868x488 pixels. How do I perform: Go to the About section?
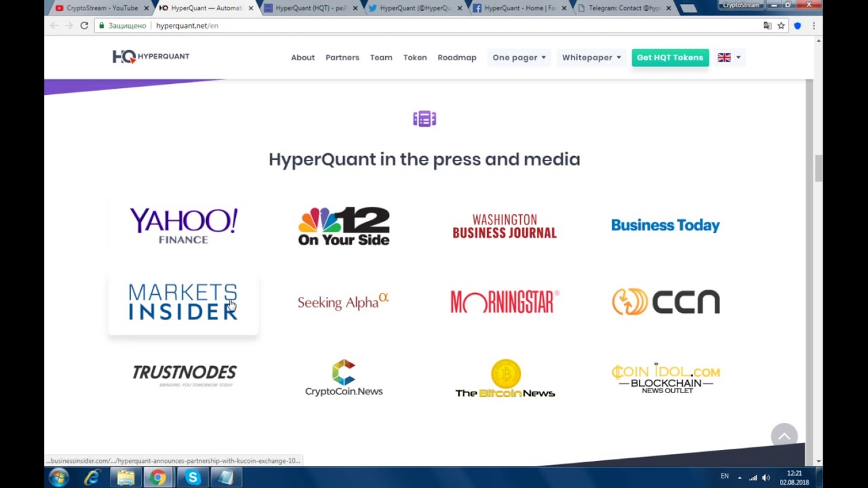[x=302, y=58]
